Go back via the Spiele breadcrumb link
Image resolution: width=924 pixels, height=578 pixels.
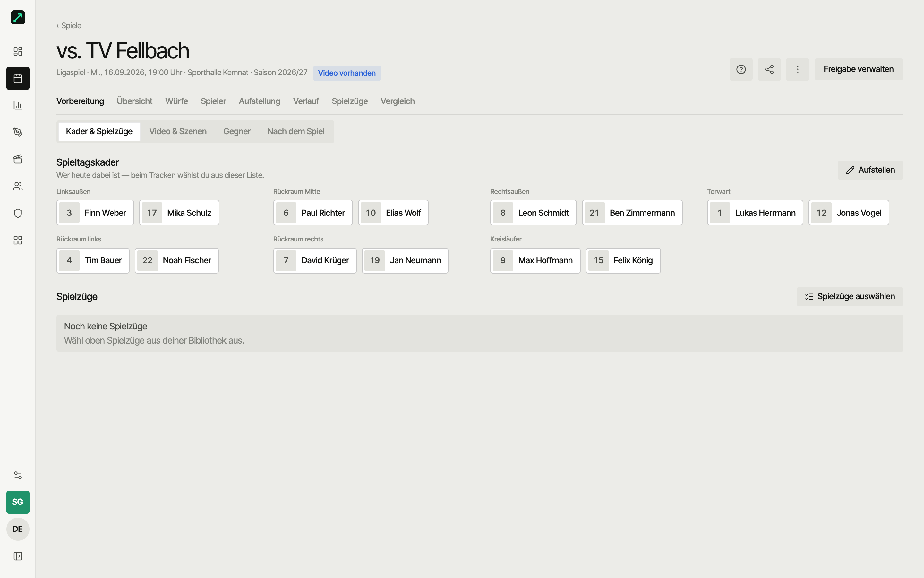(69, 26)
